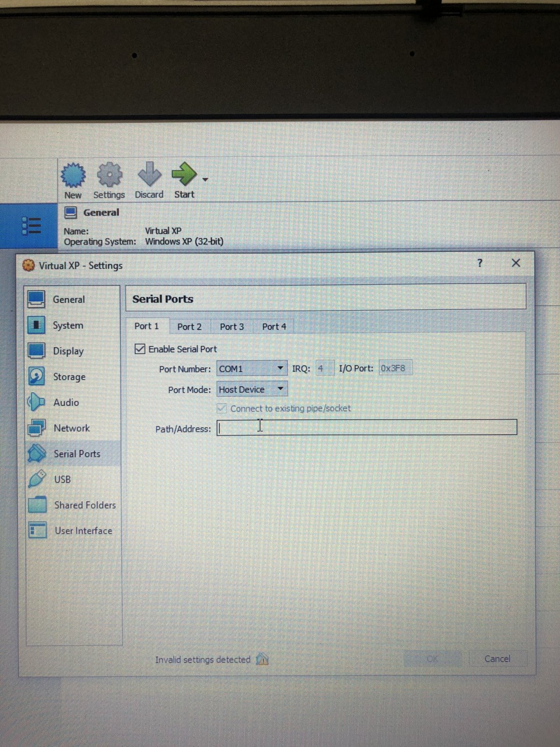
Task: Open the Audio settings category
Action: pyautogui.click(x=72, y=402)
